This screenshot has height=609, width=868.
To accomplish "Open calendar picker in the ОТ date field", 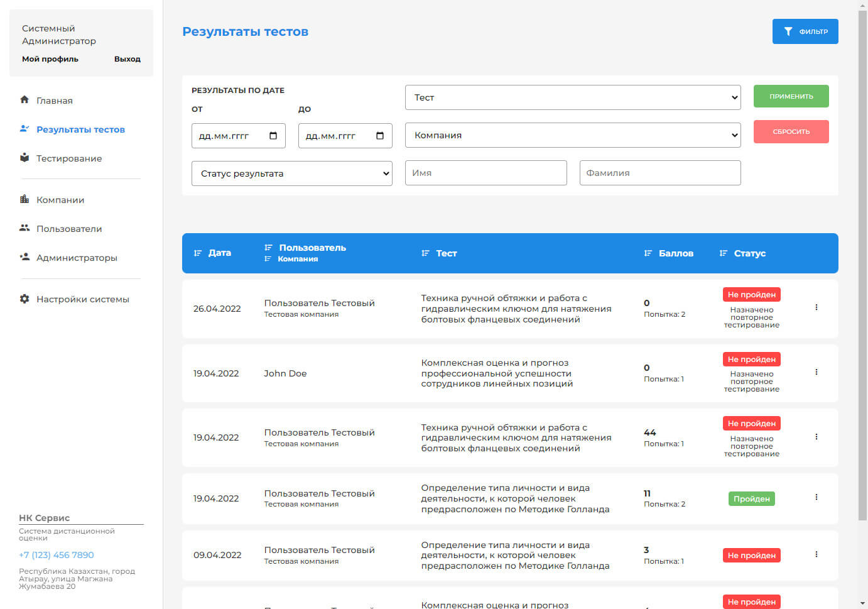I will pyautogui.click(x=273, y=136).
